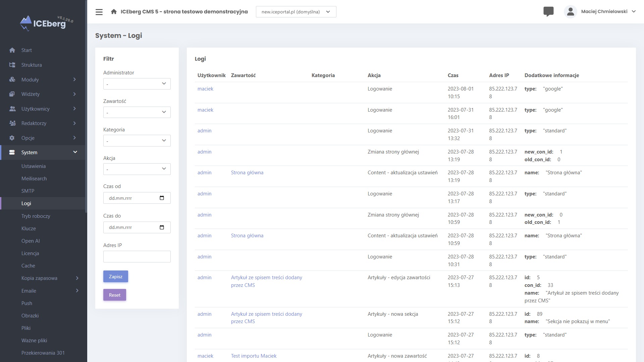This screenshot has width=644, height=362.
Task: Open the Czas od calendar picker icon
Action: 162,198
